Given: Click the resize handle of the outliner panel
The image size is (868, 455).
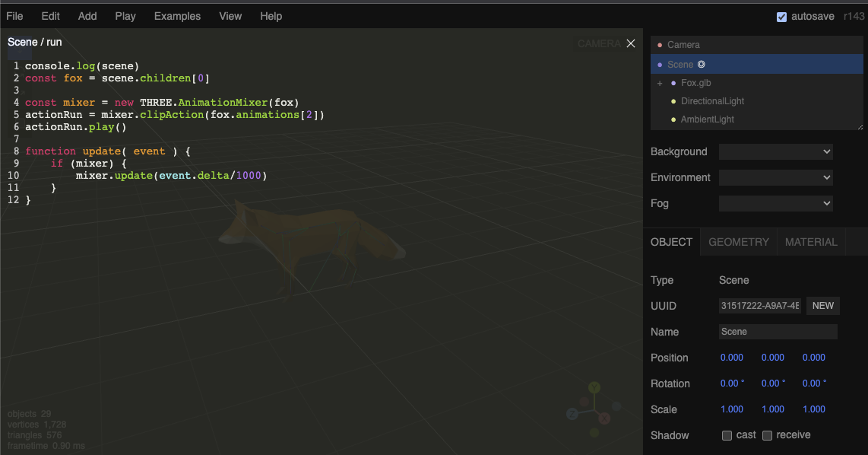Looking at the screenshot, I should click(x=860, y=127).
